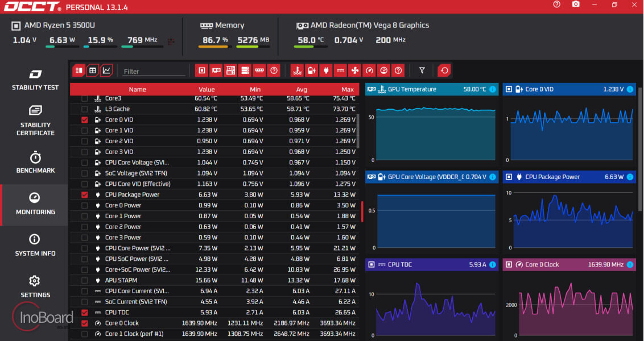Show only temperature sensors
This screenshot has width=644, height=341.
click(298, 70)
